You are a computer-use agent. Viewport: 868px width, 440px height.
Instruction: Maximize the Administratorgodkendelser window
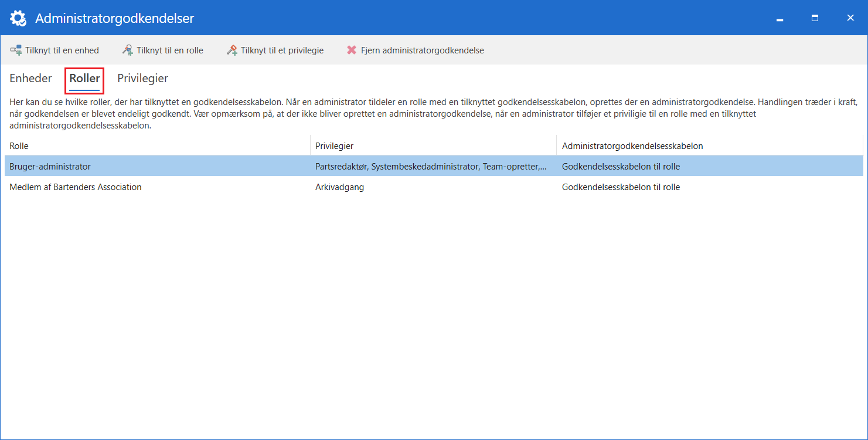[x=815, y=18]
